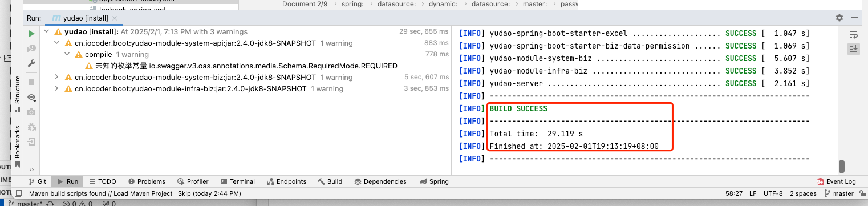Change 2 spaces indent setting
868x206 pixels.
coord(803,193)
